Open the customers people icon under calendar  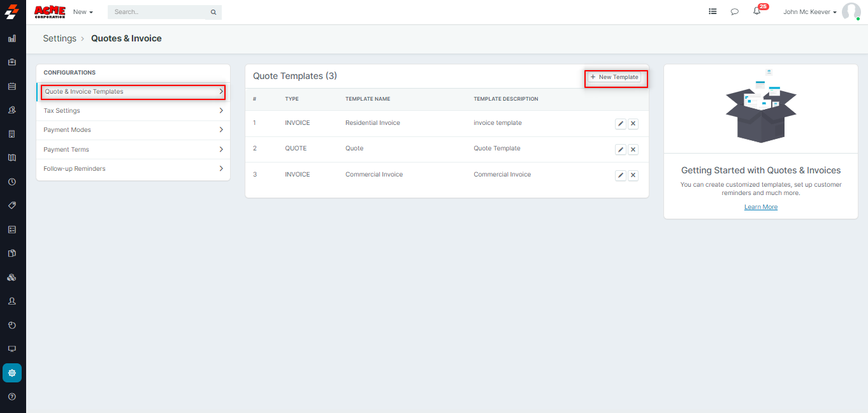pos(11,110)
